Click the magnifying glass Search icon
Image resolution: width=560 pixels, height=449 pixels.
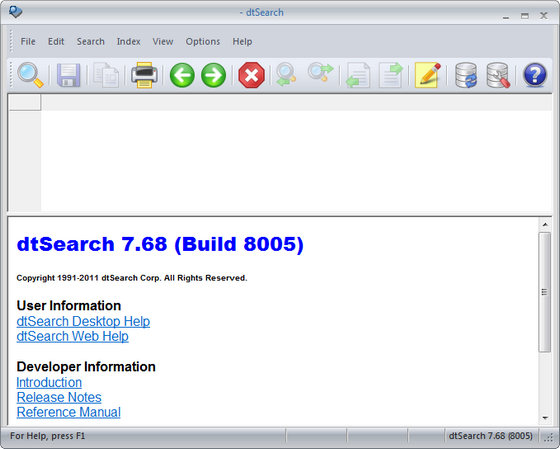coord(30,75)
